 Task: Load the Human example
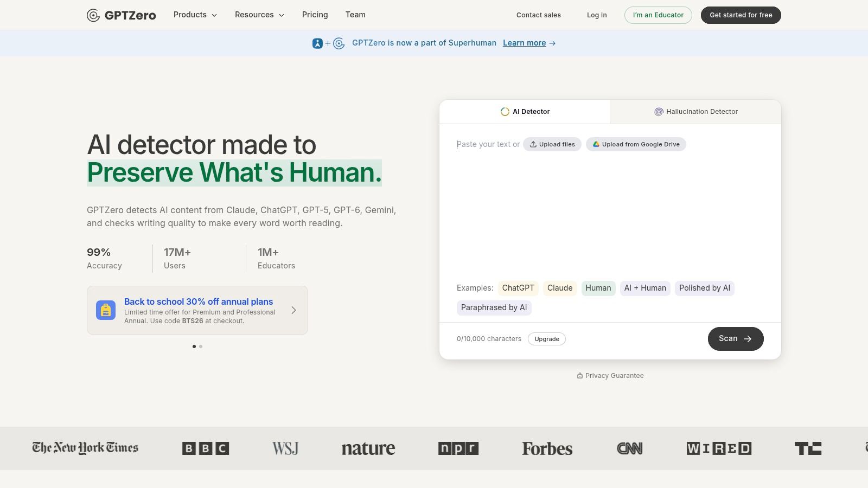tap(598, 288)
